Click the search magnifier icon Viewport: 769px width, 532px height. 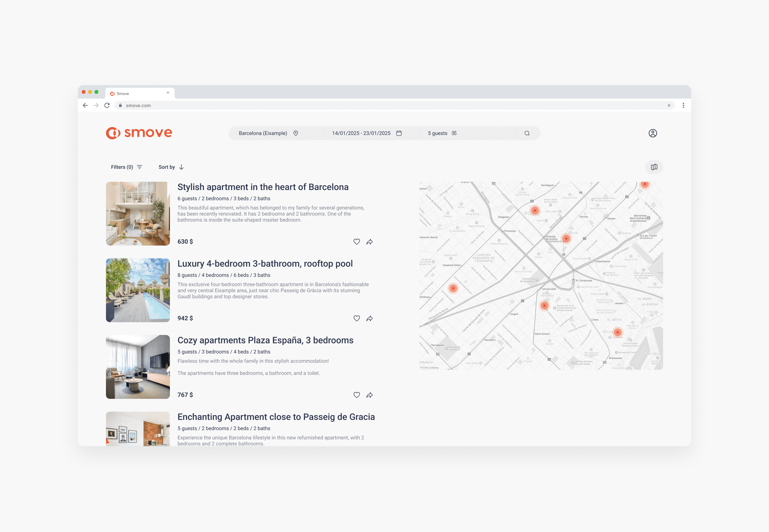527,133
